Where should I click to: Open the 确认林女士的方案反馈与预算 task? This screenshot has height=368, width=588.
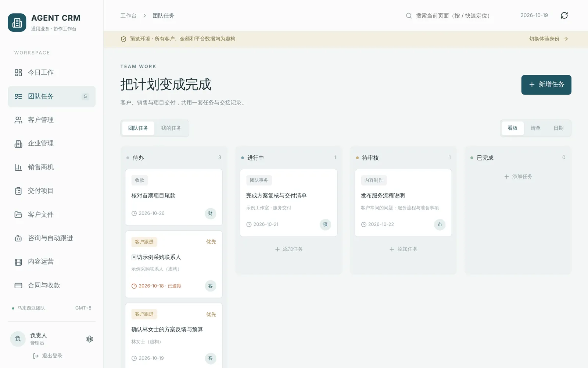[174, 336]
